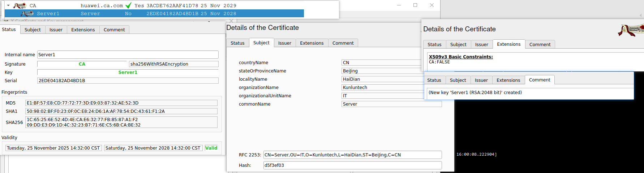Image resolution: width=644 pixels, height=173 pixels.
Task: Click the green CA signature link
Action: 82,64
